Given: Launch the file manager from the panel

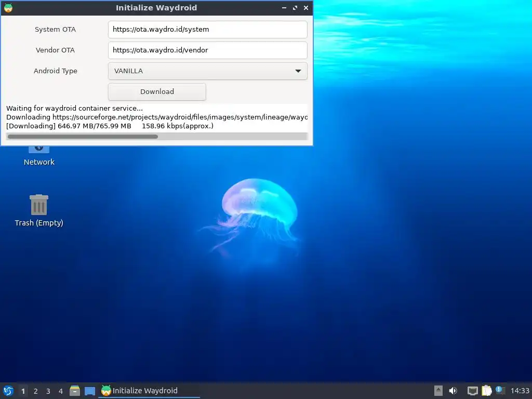Looking at the screenshot, I should click(x=75, y=391).
